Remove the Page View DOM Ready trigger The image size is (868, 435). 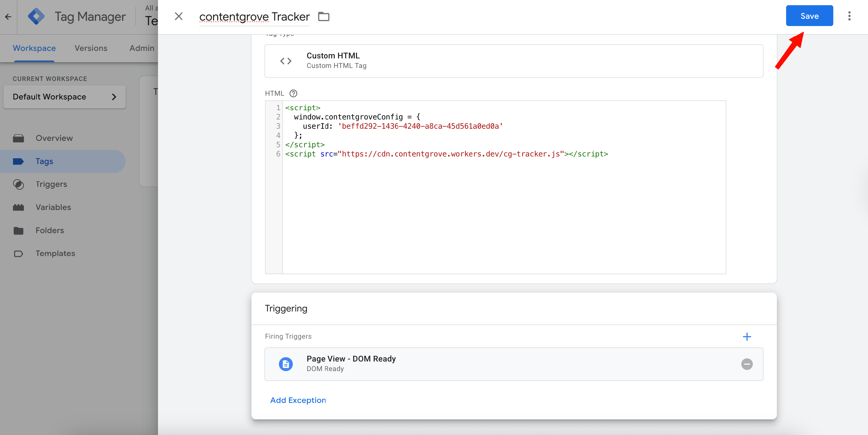pyautogui.click(x=747, y=364)
